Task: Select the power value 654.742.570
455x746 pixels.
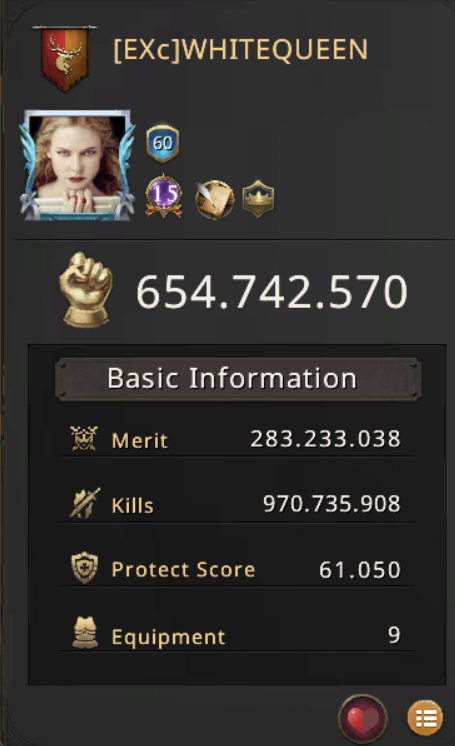Action: pyautogui.click(x=272, y=291)
